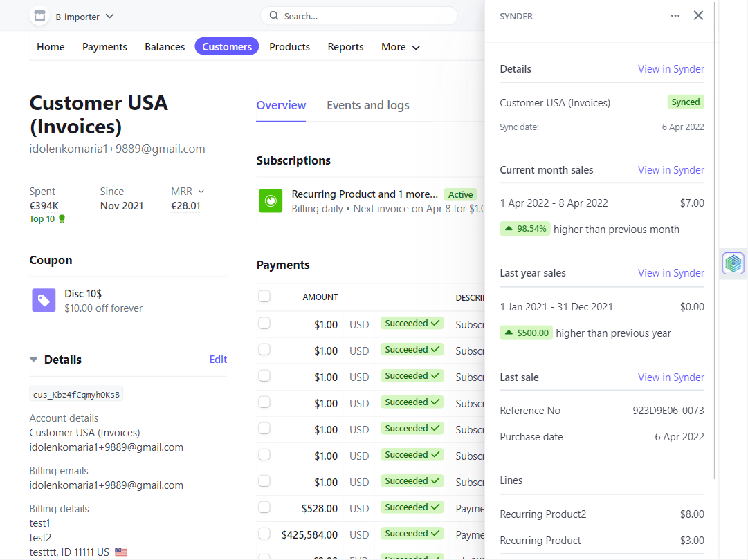Screen dimensions: 748x560
Task: Select the Customers nav item
Action: pos(226,47)
